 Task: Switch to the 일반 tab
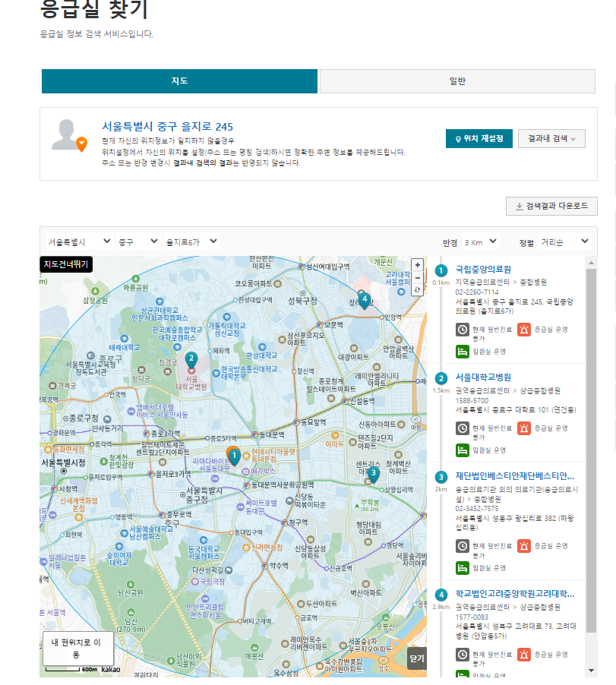pyautogui.click(x=457, y=80)
